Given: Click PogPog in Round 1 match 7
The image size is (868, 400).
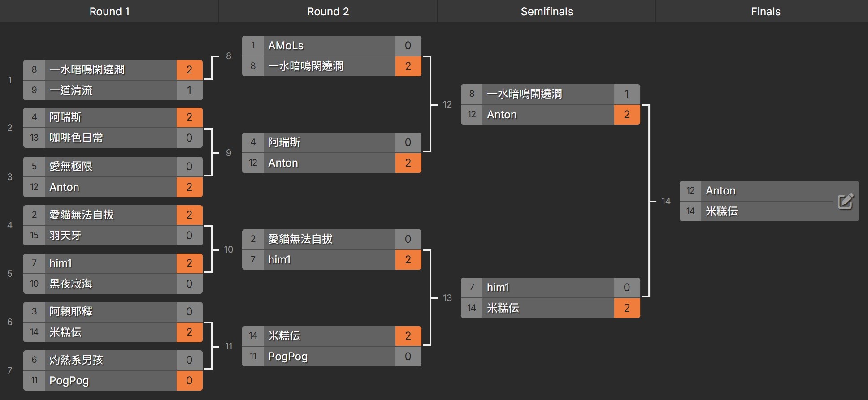Looking at the screenshot, I should click(x=69, y=381).
